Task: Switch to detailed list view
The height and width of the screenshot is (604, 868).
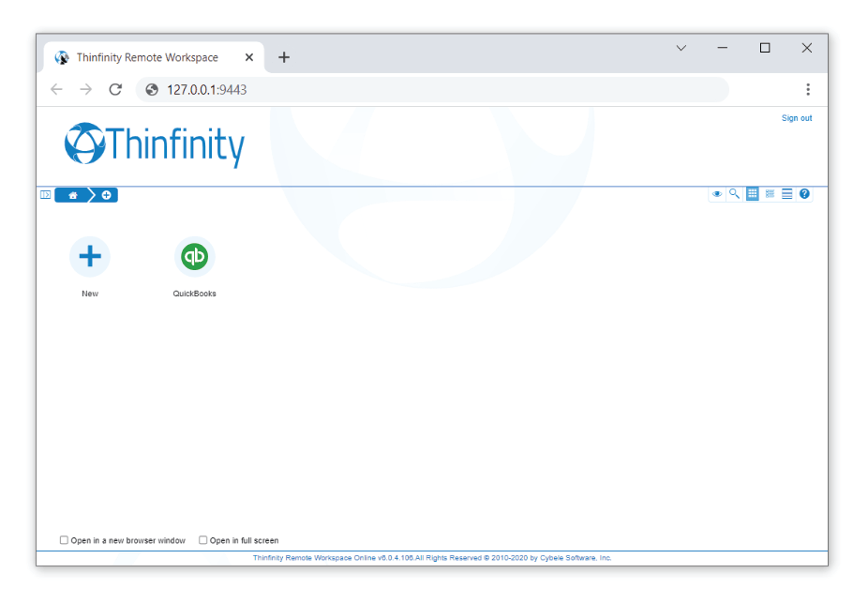Action: tap(770, 194)
